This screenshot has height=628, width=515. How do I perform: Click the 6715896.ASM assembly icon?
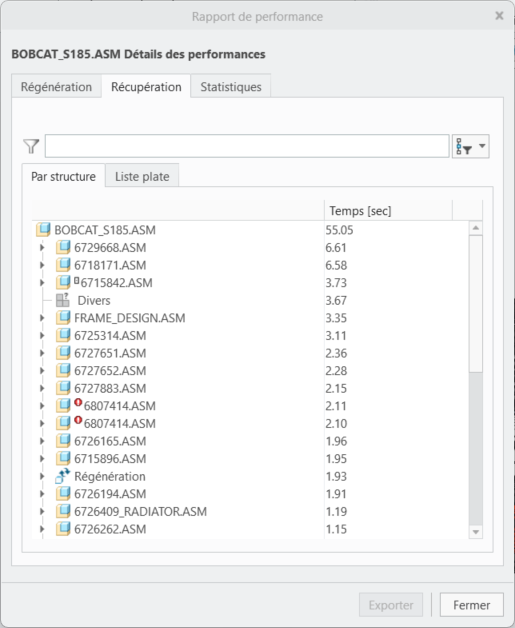[x=63, y=459]
